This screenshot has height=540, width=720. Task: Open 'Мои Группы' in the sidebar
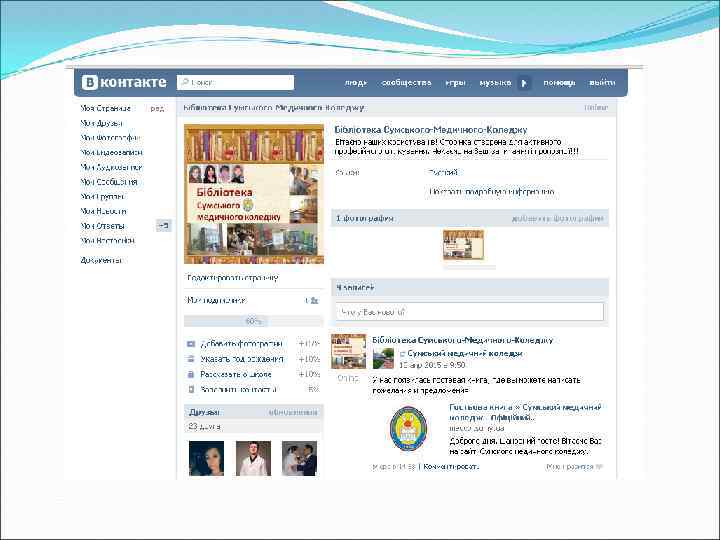click(102, 197)
